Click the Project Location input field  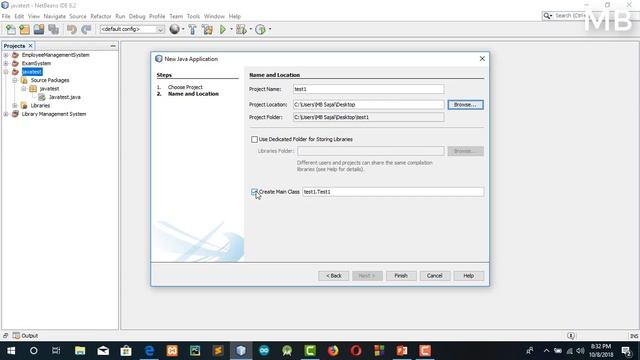(368, 105)
